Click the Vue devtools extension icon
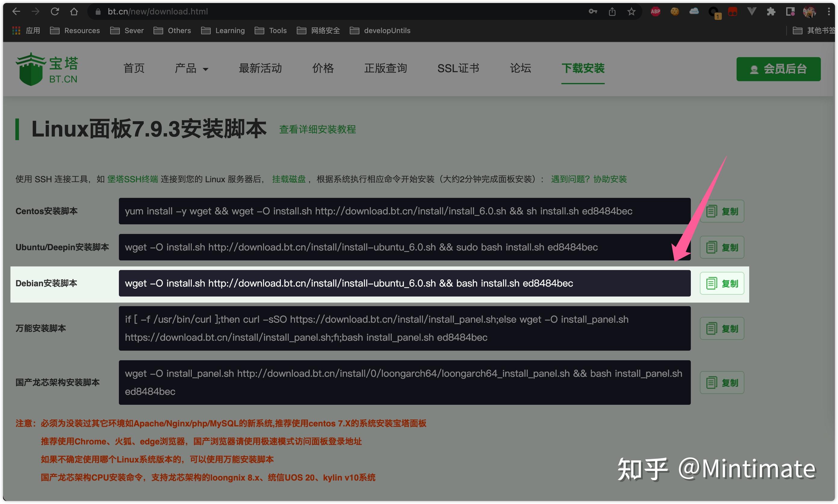The image size is (838, 504). (x=751, y=11)
